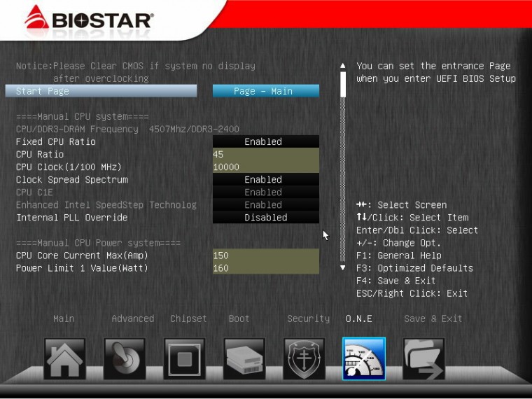This screenshot has width=532, height=399.
Task: Switch to the Chipset menu label
Action: [188, 318]
